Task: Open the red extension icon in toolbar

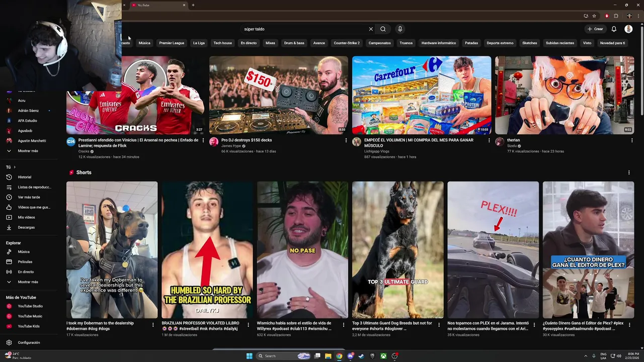Action: point(607,16)
